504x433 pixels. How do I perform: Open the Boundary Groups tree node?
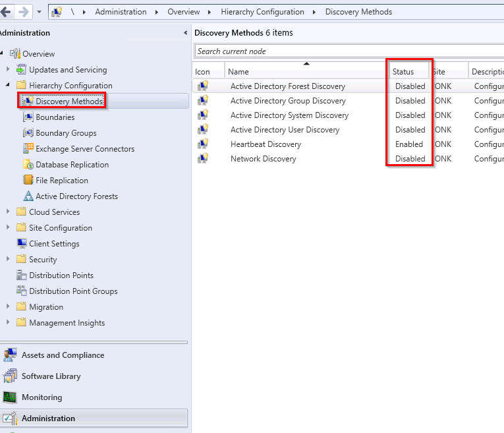pyautogui.click(x=66, y=133)
